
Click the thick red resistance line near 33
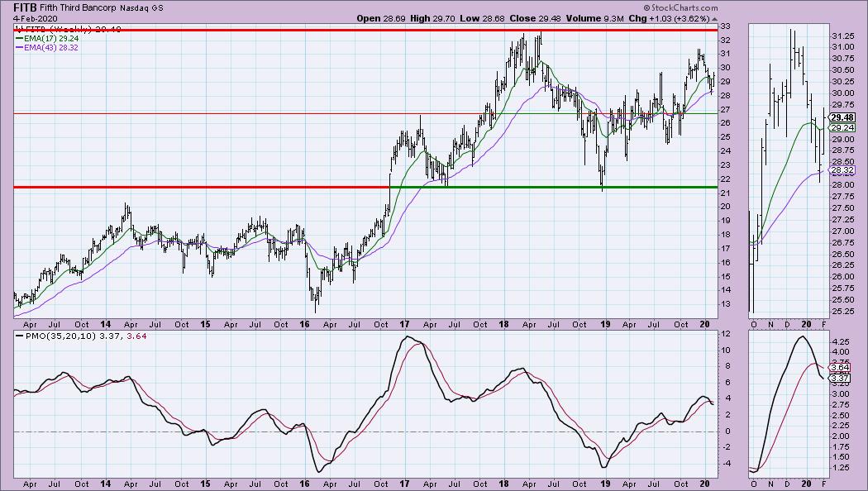tap(365, 29)
